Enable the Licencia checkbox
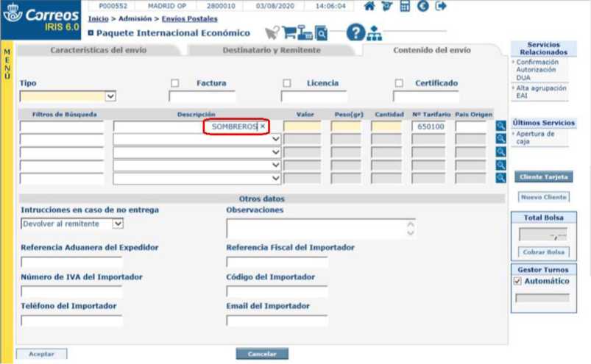Viewport: 591px width, 364px height. click(287, 83)
